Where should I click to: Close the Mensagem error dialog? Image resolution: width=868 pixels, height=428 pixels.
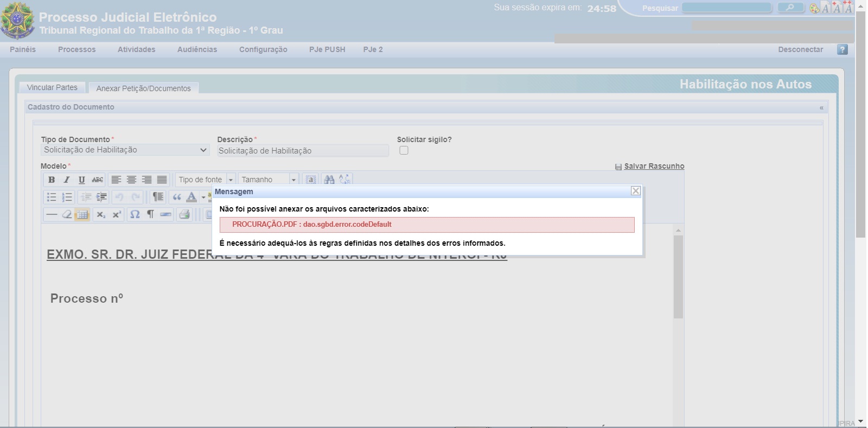(x=636, y=191)
